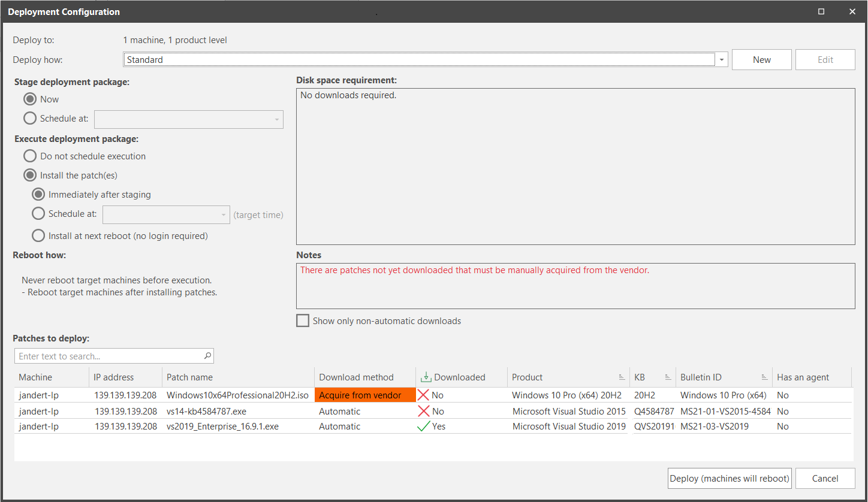This screenshot has width=868, height=502.
Task: Click Automatic download method for vs14-kb4584787.exe
Action: pos(340,412)
